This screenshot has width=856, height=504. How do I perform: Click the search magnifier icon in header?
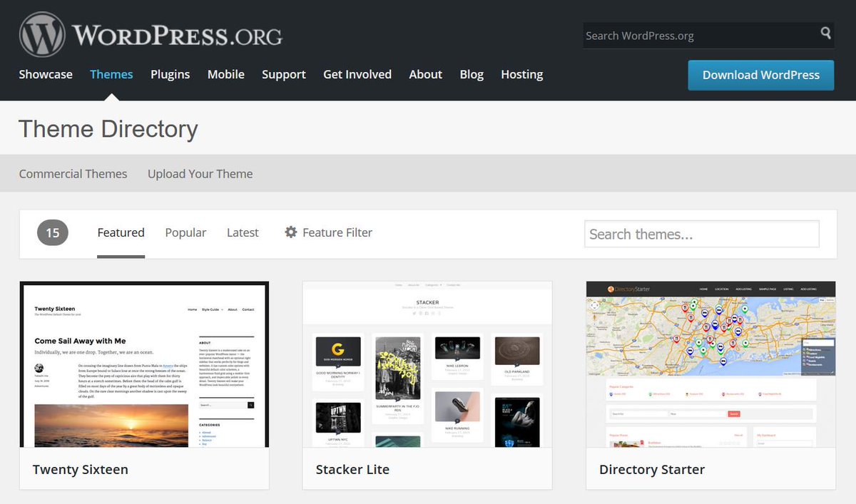[x=825, y=33]
